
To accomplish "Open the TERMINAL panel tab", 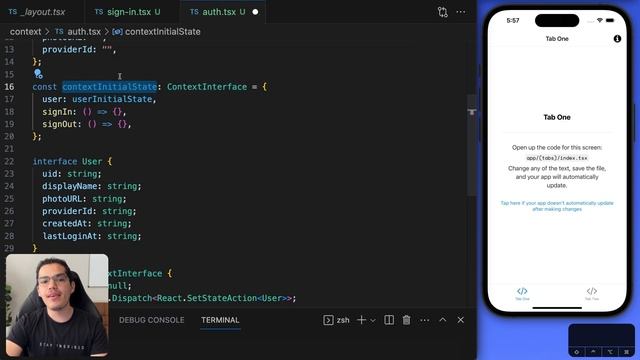I will pyautogui.click(x=220, y=320).
